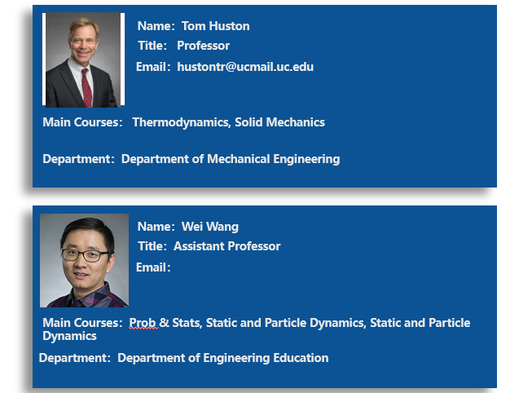This screenshot has width=532, height=393.
Task: Click the Department label in Wei Wang's card
Action: pyautogui.click(x=75, y=358)
